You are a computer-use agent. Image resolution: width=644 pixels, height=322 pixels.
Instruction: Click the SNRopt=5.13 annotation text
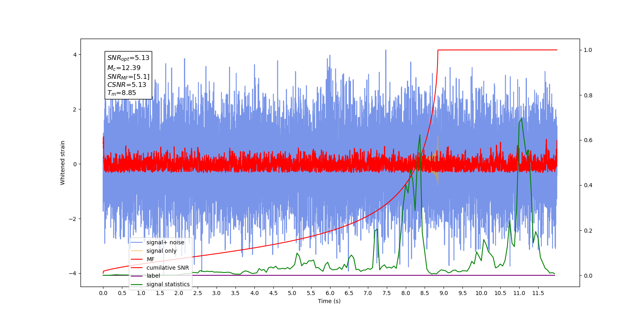(x=128, y=58)
